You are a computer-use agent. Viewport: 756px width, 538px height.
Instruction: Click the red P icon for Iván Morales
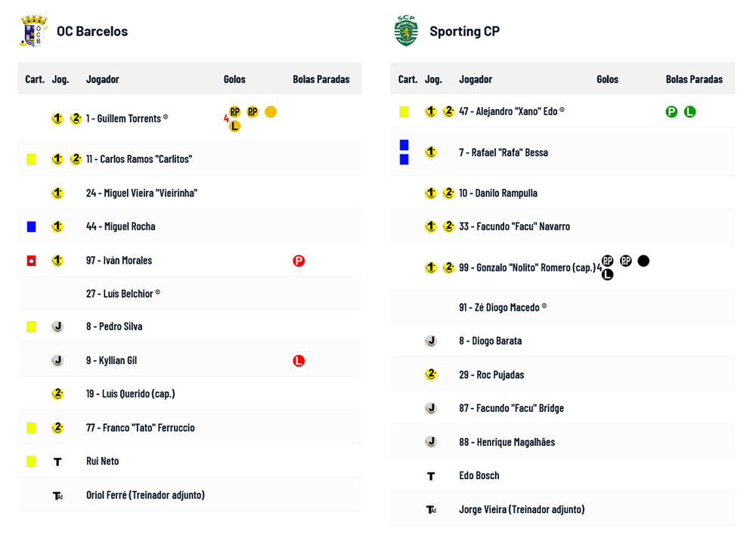(x=299, y=261)
